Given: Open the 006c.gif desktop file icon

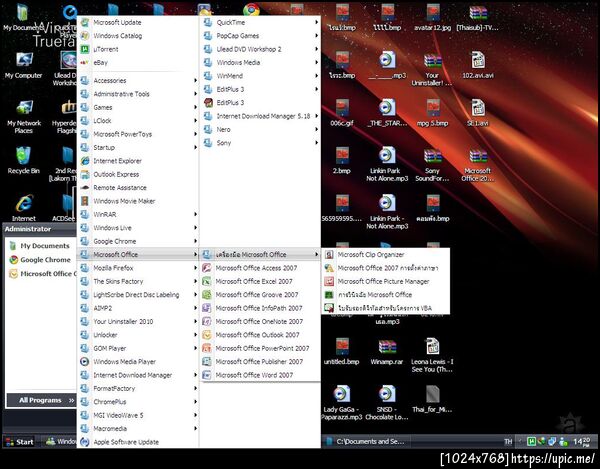Looking at the screenshot, I should (x=341, y=112).
